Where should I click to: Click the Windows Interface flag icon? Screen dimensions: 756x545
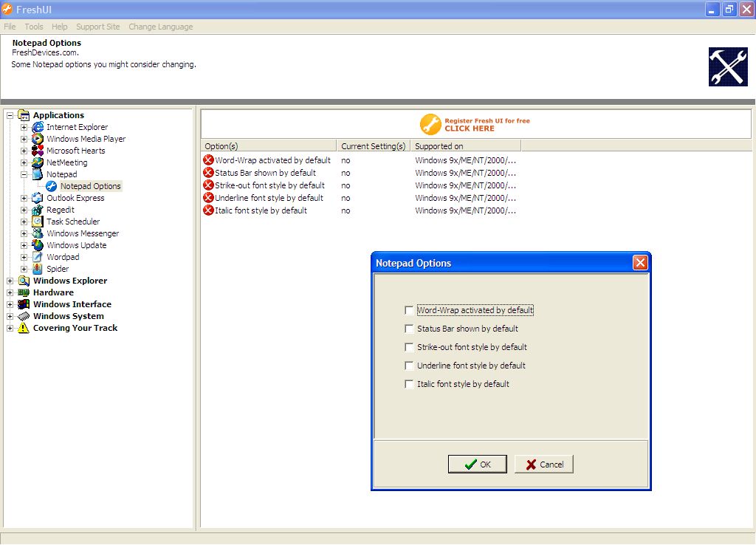point(24,304)
